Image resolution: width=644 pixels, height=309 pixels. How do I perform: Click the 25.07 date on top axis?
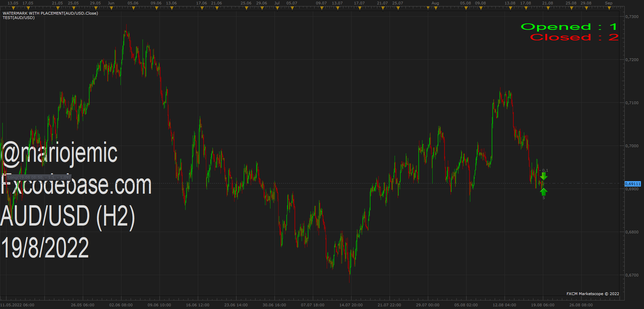tap(398, 3)
